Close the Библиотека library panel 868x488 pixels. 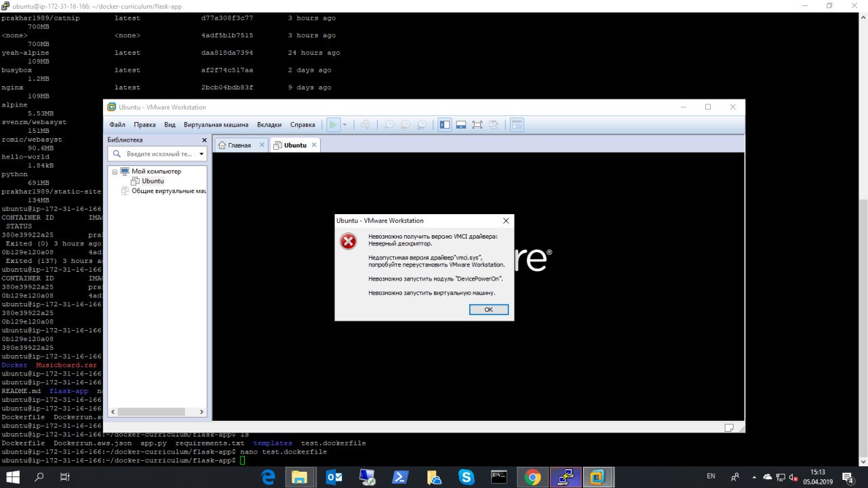tap(204, 140)
